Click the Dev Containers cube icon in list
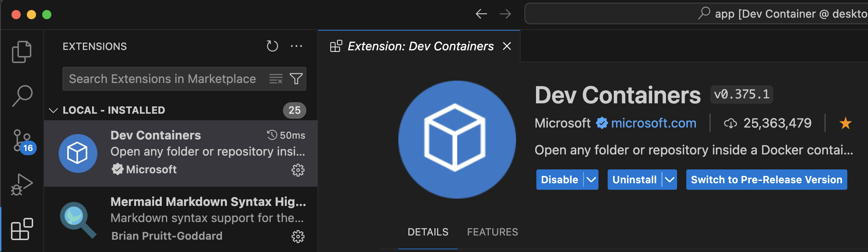868x252 pixels. coord(78,153)
